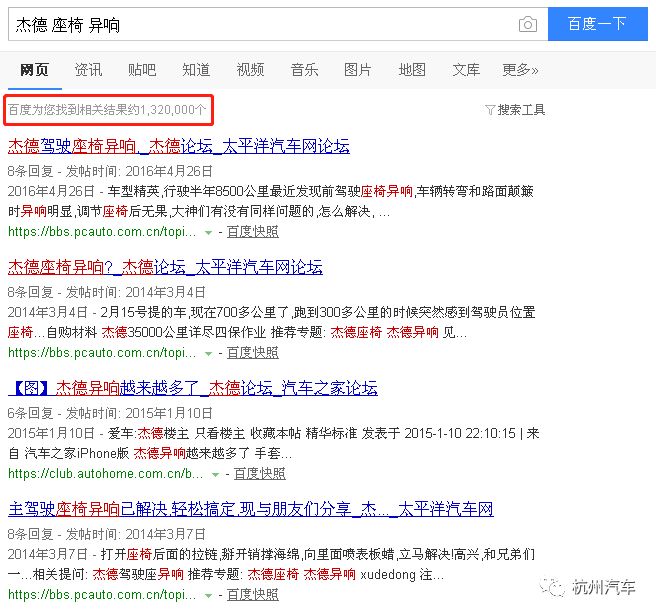
Task: Click text 8条回复 - 发帖时间: 2014年3月4日
Action: (107, 292)
